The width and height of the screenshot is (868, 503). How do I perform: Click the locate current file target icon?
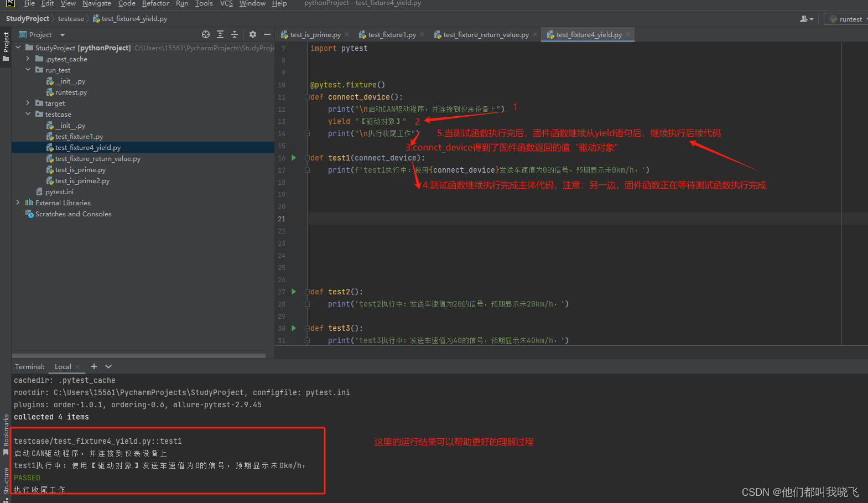[206, 34]
